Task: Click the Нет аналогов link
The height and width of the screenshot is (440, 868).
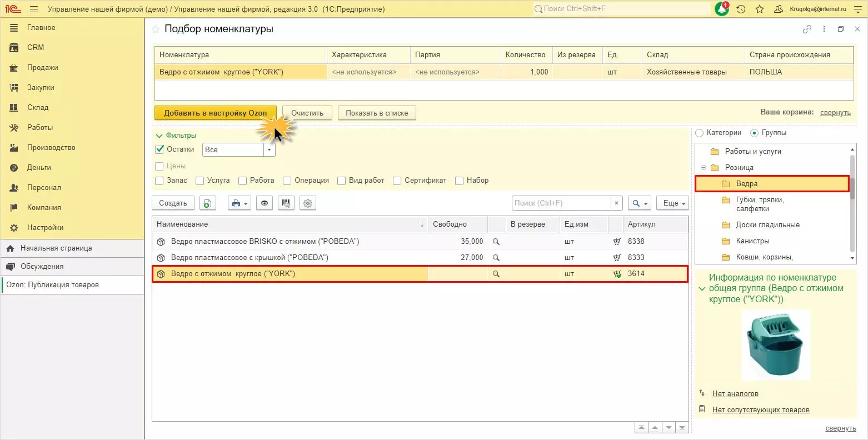Action: [735, 394]
